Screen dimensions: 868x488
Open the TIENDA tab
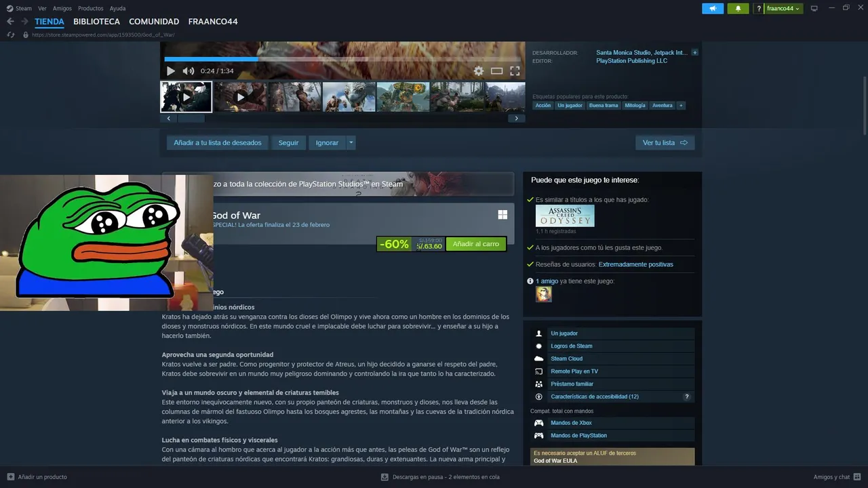coord(50,22)
